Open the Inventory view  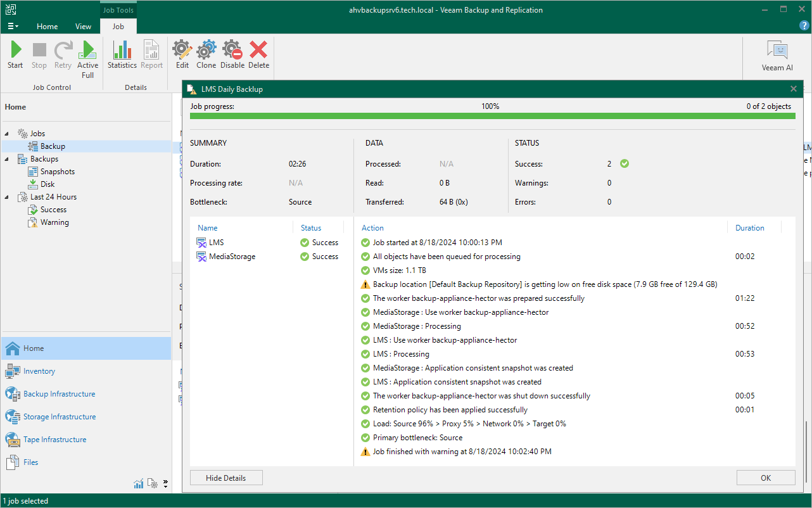(x=86, y=371)
